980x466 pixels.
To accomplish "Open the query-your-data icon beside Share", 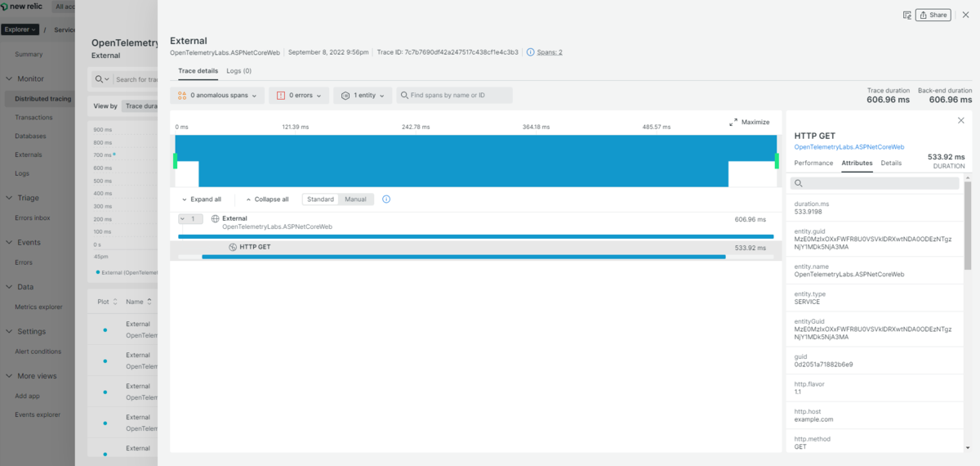I will coord(906,15).
